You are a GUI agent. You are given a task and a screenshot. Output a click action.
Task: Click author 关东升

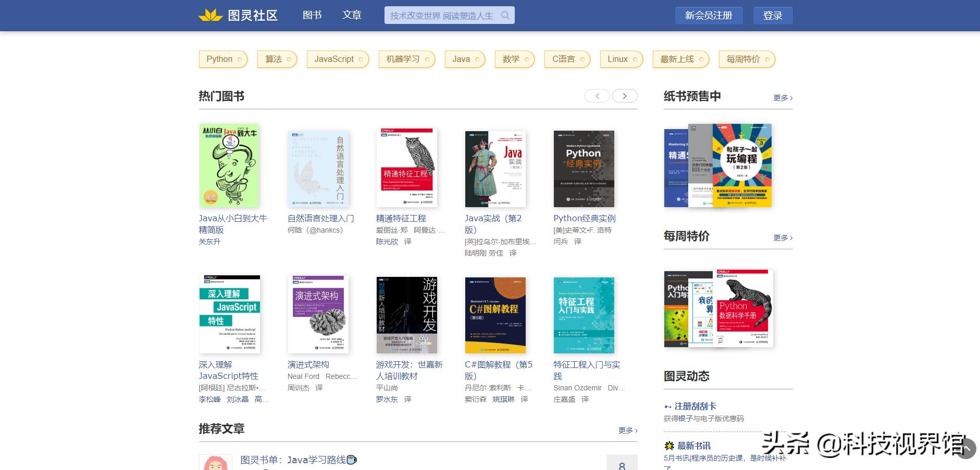point(209,242)
